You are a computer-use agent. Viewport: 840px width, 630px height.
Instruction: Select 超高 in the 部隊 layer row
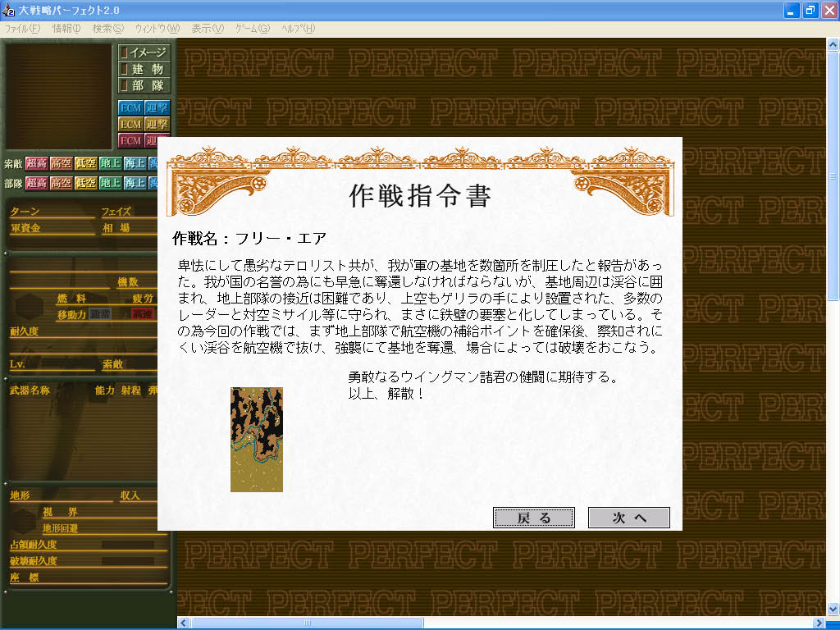point(36,183)
